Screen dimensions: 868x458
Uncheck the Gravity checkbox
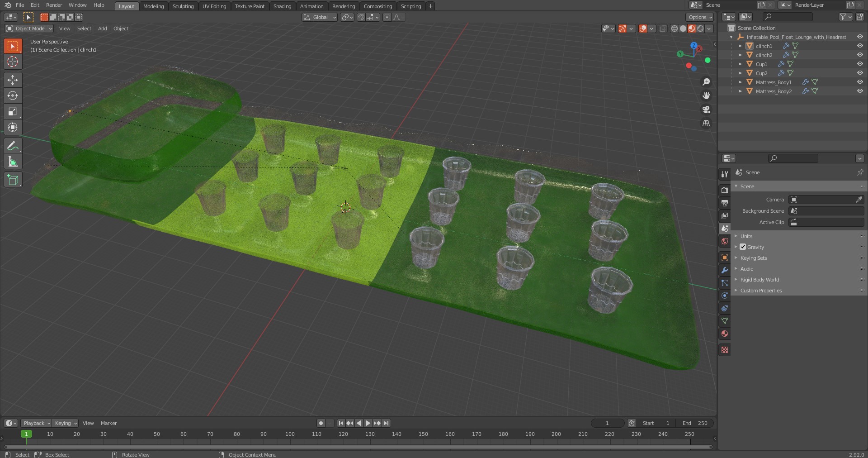[x=743, y=247]
